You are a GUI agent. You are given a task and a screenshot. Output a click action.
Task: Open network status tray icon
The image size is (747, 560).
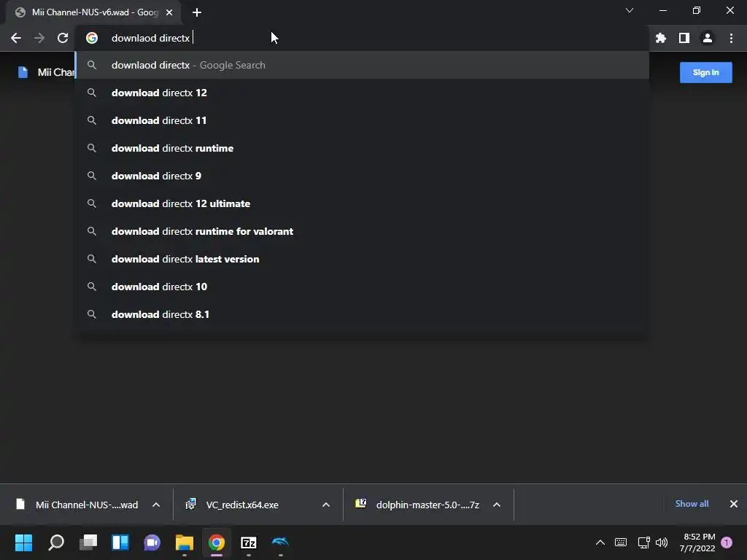(643, 542)
